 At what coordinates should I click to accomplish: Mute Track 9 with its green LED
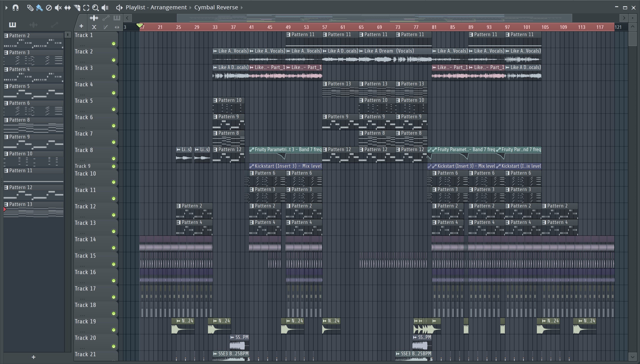(114, 166)
